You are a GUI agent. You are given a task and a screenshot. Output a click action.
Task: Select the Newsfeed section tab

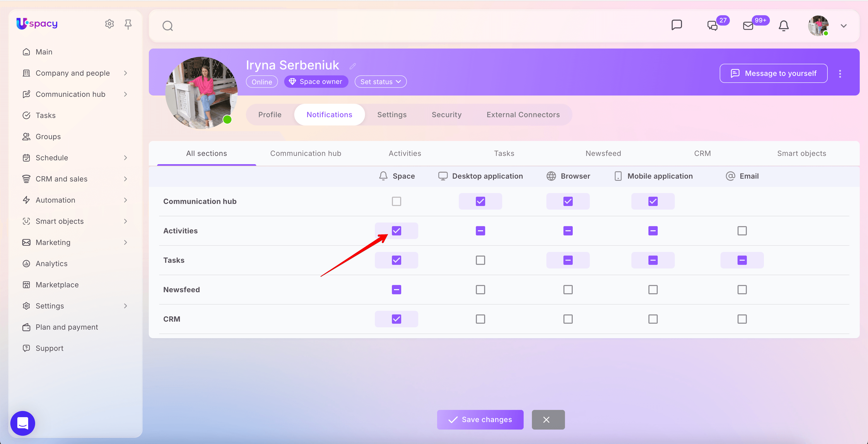point(603,154)
